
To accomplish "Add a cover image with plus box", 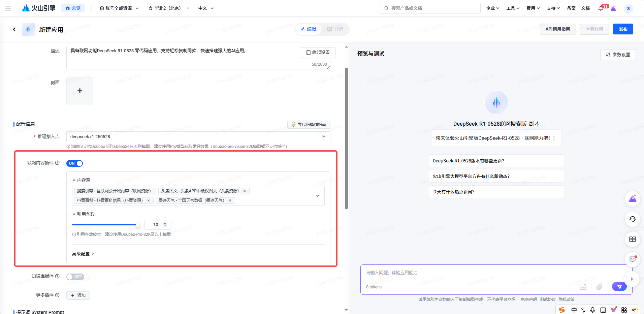I will click(x=80, y=91).
